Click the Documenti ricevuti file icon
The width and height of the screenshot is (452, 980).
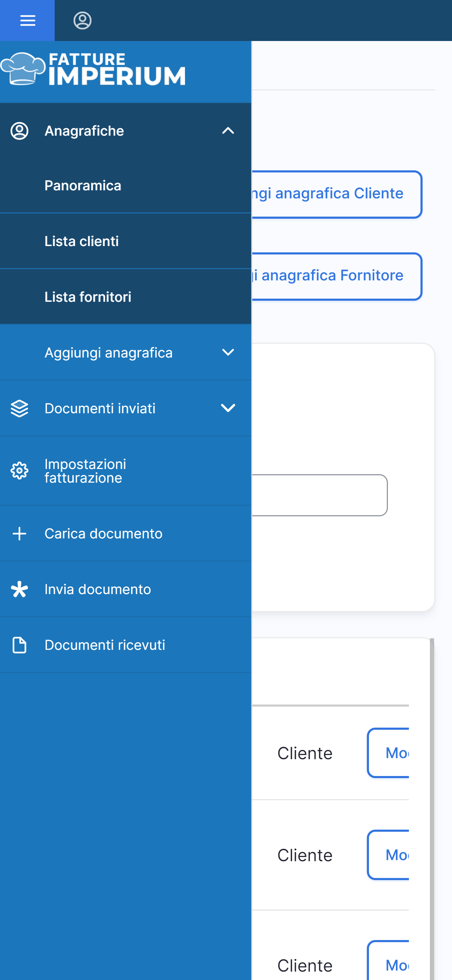click(x=19, y=645)
